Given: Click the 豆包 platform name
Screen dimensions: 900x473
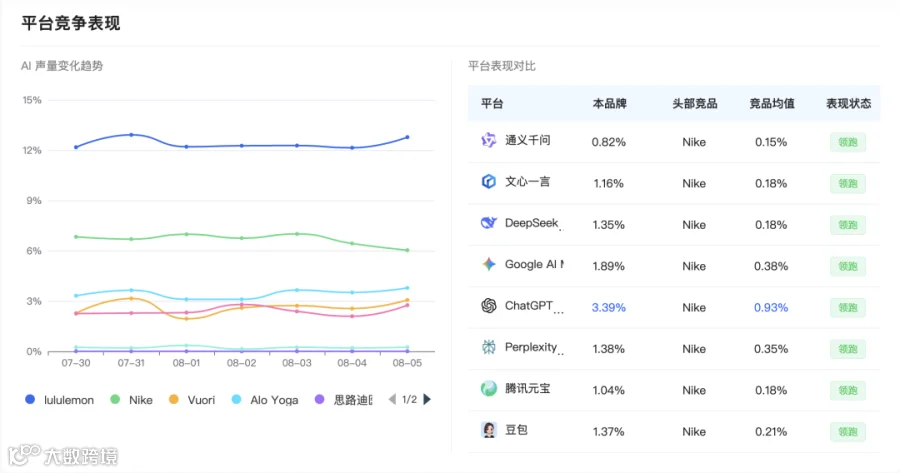Looking at the screenshot, I should pos(516,429).
